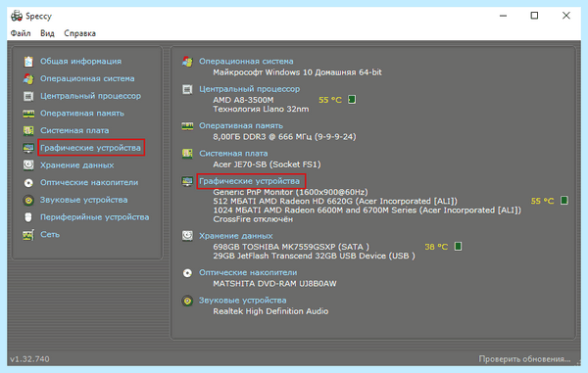Screen dimensions: 588x373
Task: Click the Windows flag icon in summary panel
Action: (187, 62)
